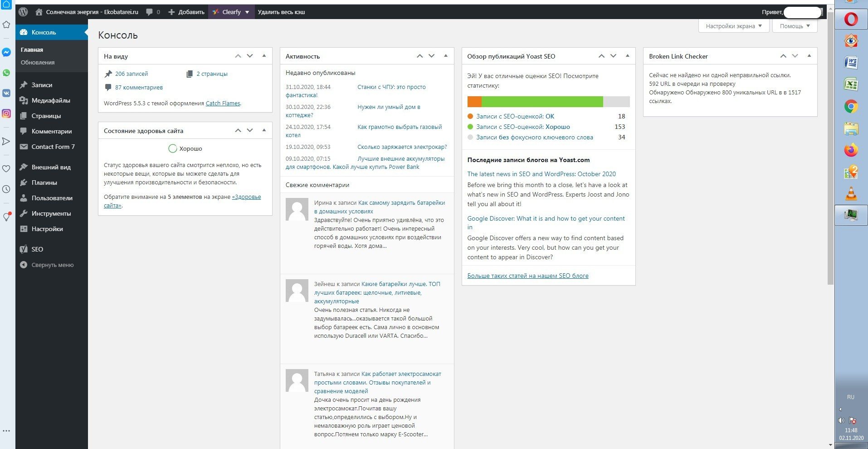The height and width of the screenshot is (449, 868).
Task: Click orange segment of SEO score bar
Action: click(474, 102)
